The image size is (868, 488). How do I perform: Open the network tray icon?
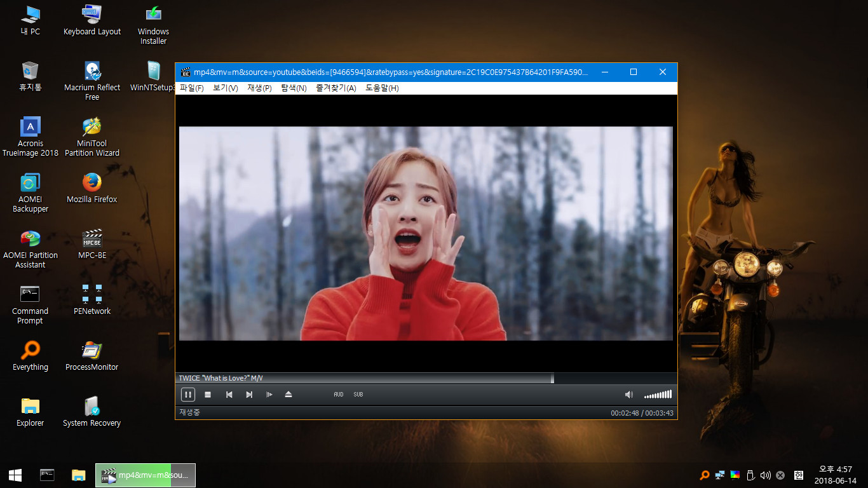click(x=720, y=475)
